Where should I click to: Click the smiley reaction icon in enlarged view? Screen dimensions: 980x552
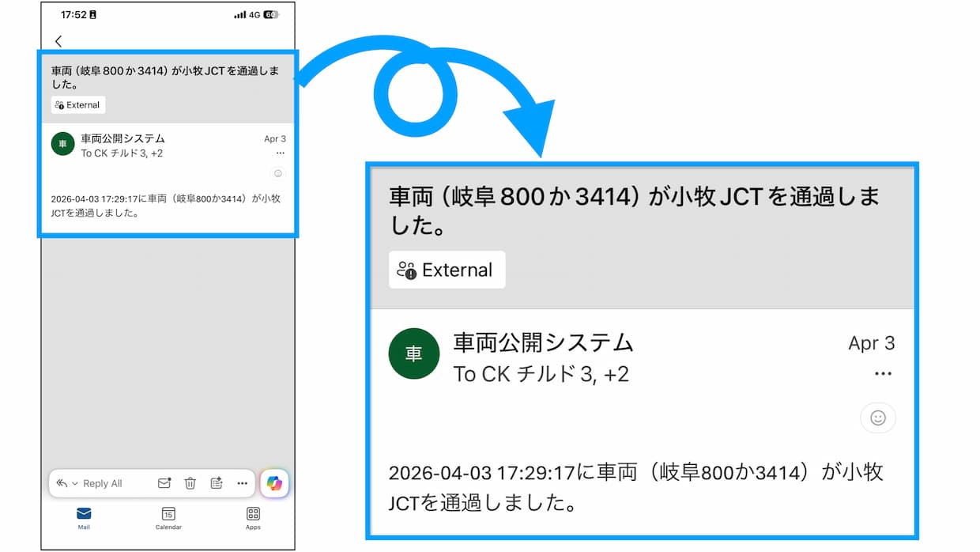pos(877,418)
